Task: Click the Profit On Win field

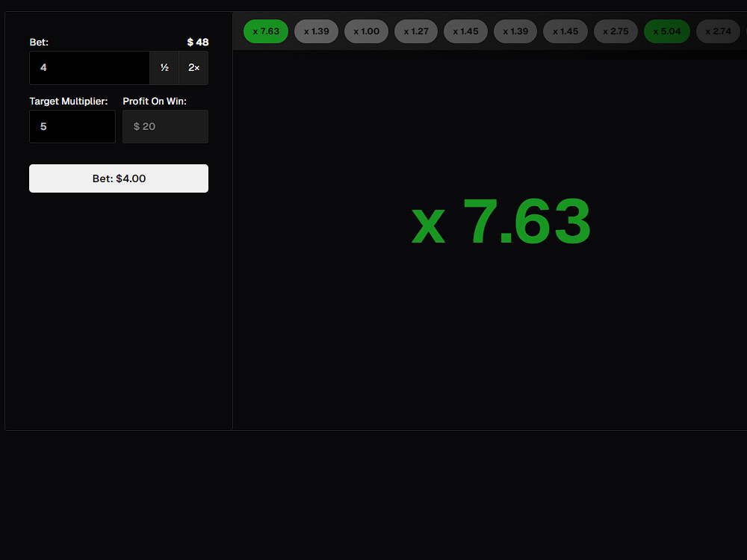Action: 165,127
